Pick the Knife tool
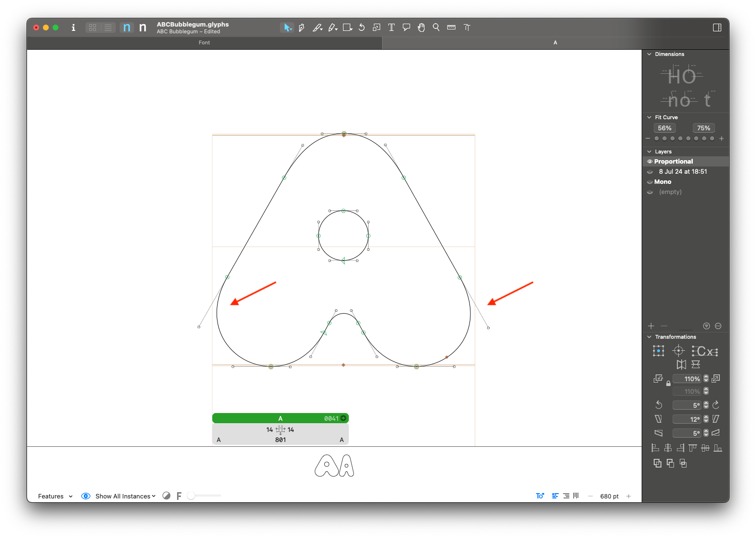This screenshot has width=756, height=538. click(317, 28)
